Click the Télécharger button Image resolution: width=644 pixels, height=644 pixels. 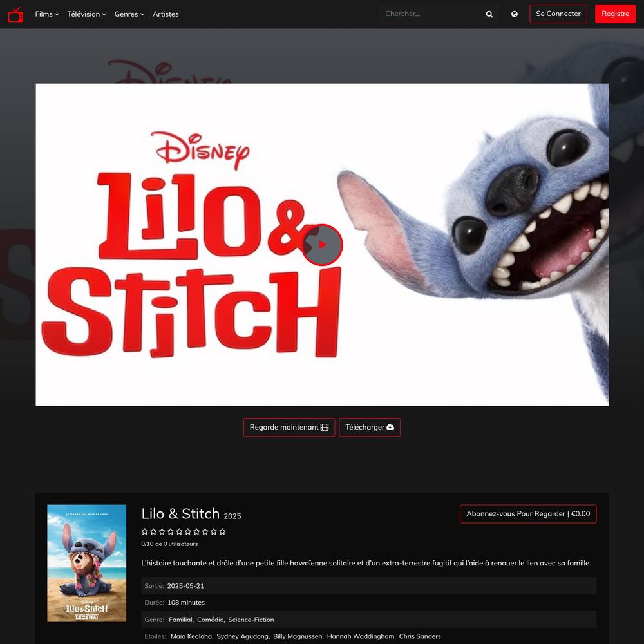coord(370,427)
